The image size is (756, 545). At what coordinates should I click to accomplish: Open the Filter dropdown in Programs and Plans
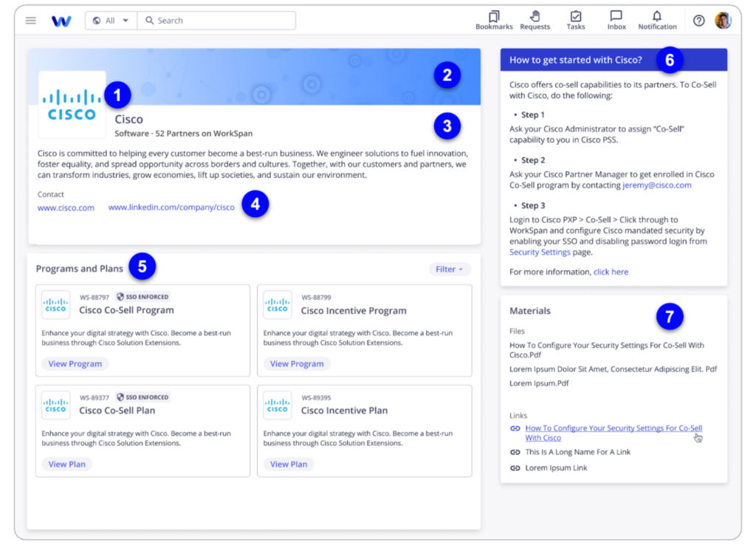(450, 269)
